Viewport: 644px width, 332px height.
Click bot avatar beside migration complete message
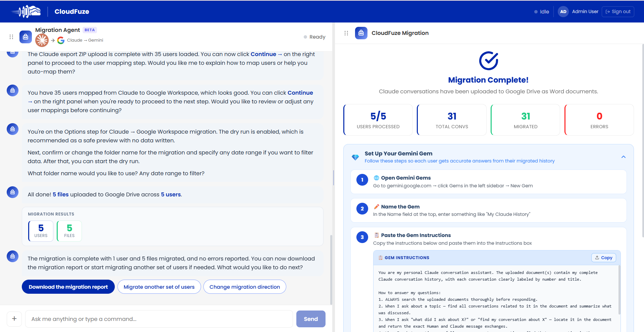(x=12, y=256)
